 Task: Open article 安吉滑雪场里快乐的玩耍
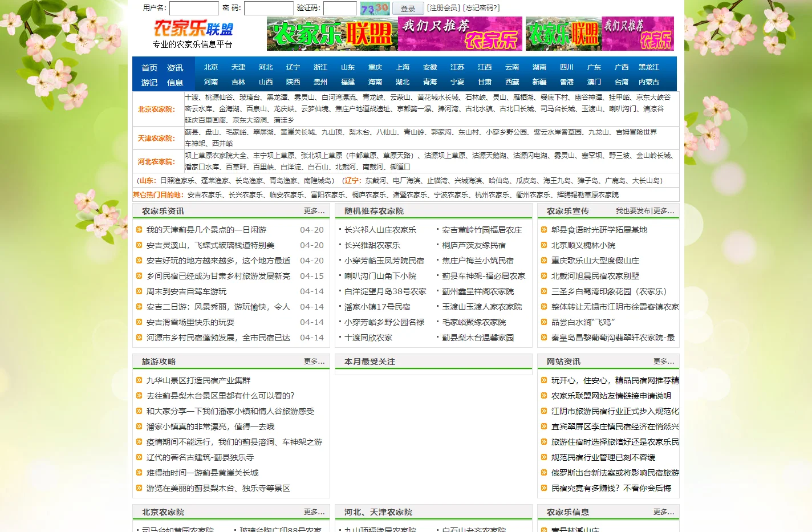[190, 322]
